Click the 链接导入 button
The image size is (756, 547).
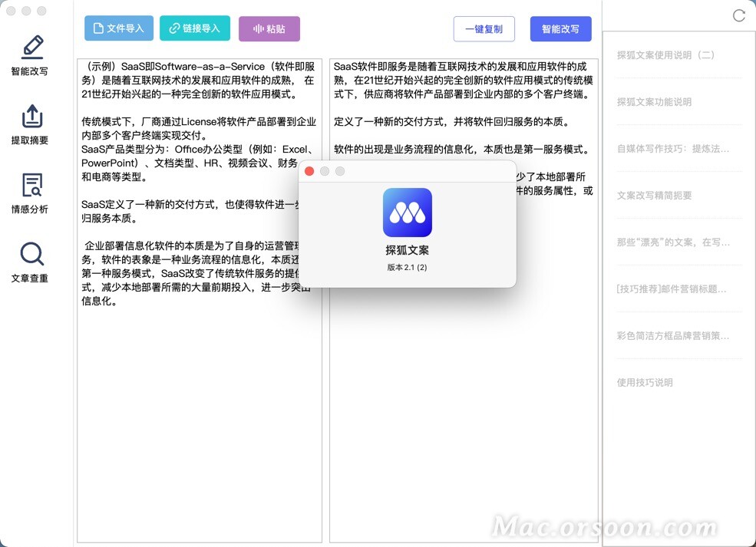point(195,28)
